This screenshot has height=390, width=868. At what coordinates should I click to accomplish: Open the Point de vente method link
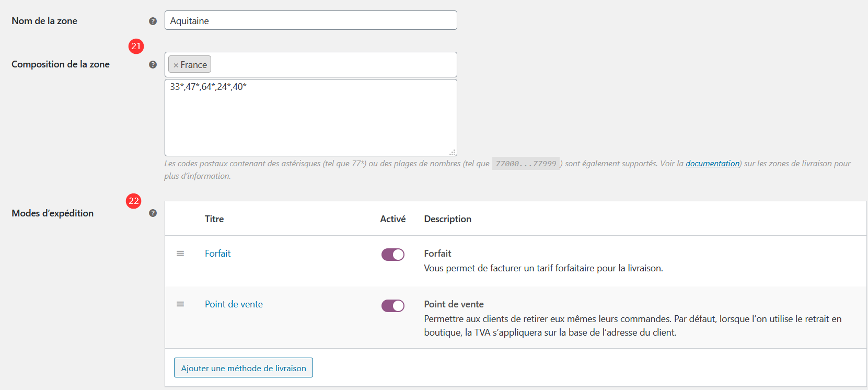[234, 304]
